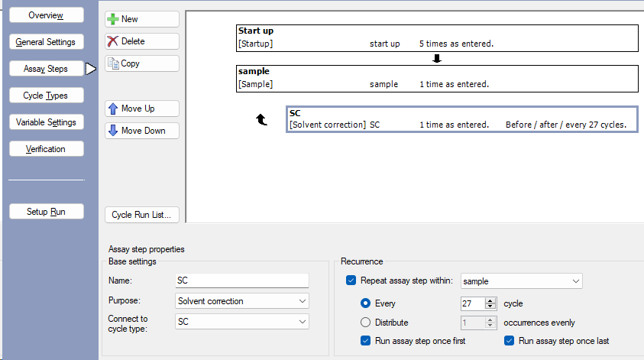Image resolution: width=644 pixels, height=360 pixels.
Task: Increase the Every cycle spinner value
Action: click(x=491, y=300)
